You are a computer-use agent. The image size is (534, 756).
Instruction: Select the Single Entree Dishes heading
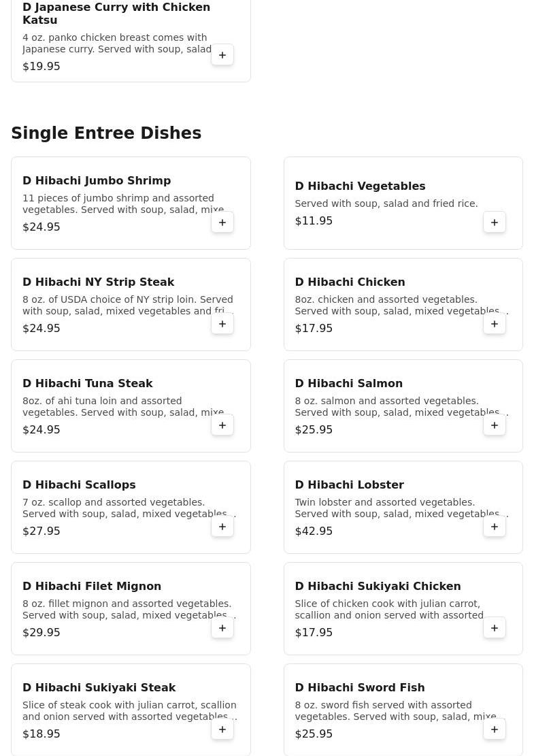point(106,133)
